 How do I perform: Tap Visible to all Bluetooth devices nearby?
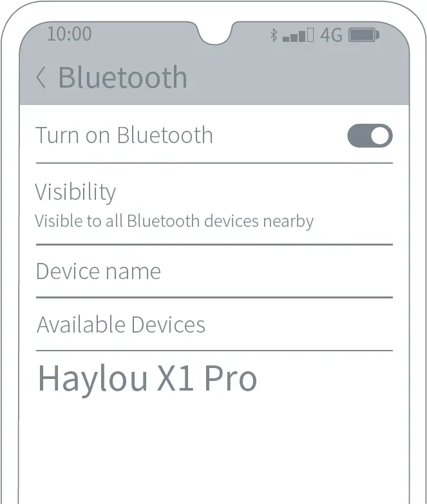point(174,221)
